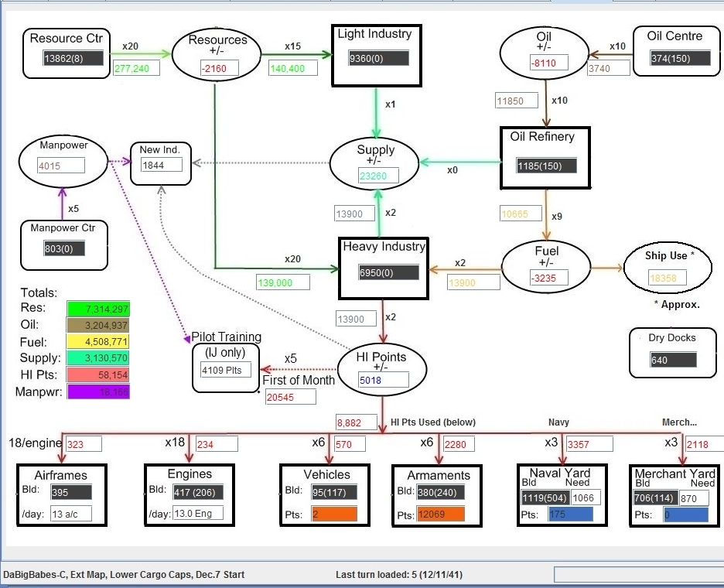
Task: Select the Manpower value 4015
Action: click(x=61, y=166)
